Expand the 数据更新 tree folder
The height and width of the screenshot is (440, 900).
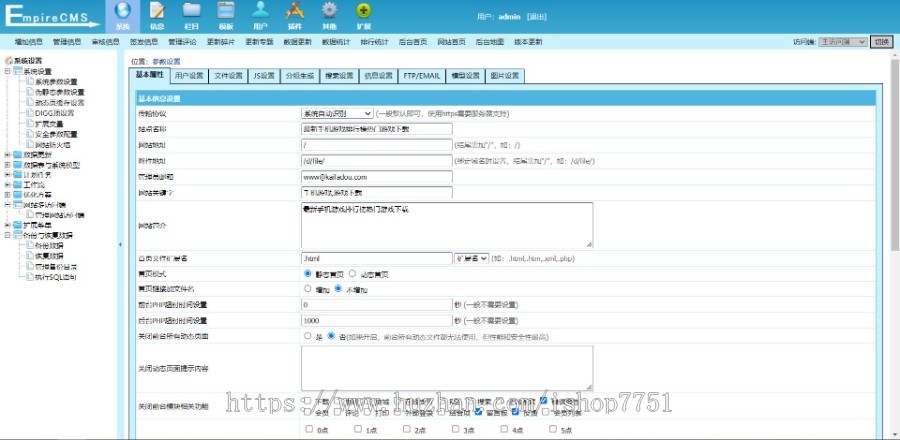click(7, 154)
